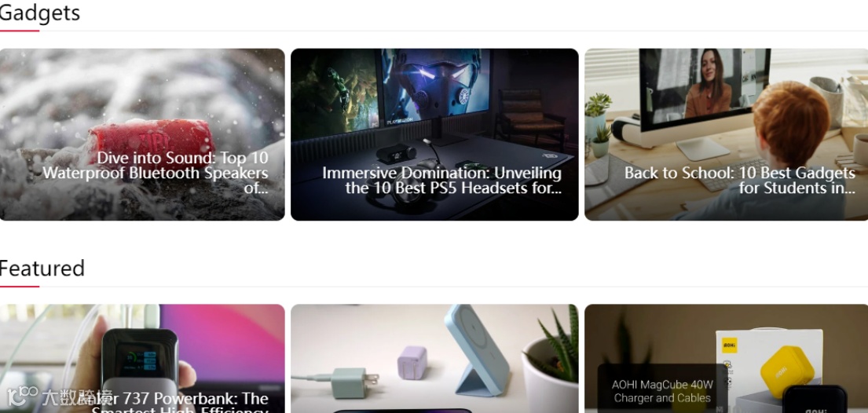Open the Back to School Gadgets article title
The image size is (868, 413).
pos(740,181)
